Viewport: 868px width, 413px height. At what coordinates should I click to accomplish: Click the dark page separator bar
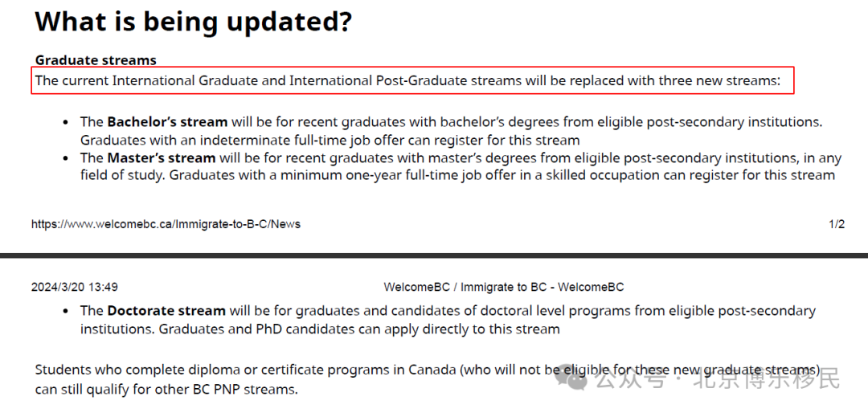[x=434, y=256]
